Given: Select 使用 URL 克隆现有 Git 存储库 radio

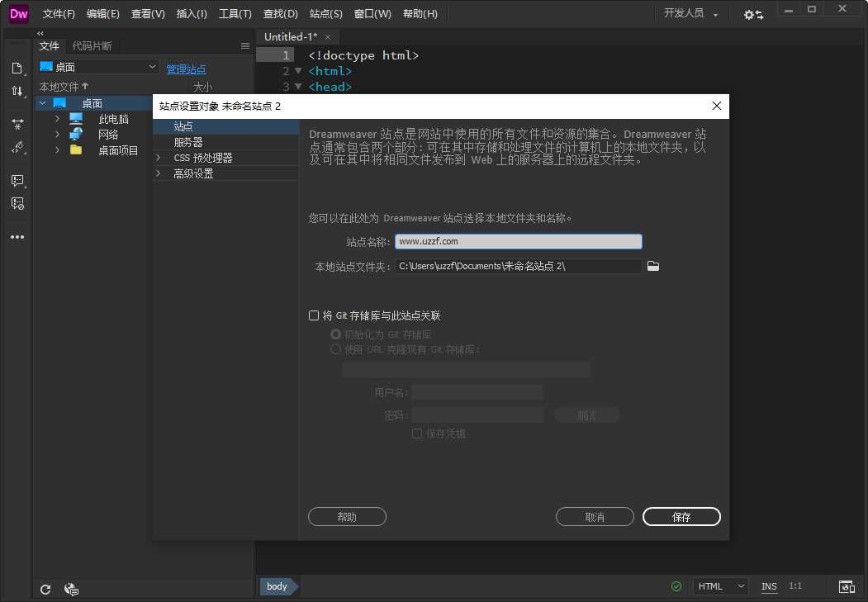Looking at the screenshot, I should tap(335, 349).
